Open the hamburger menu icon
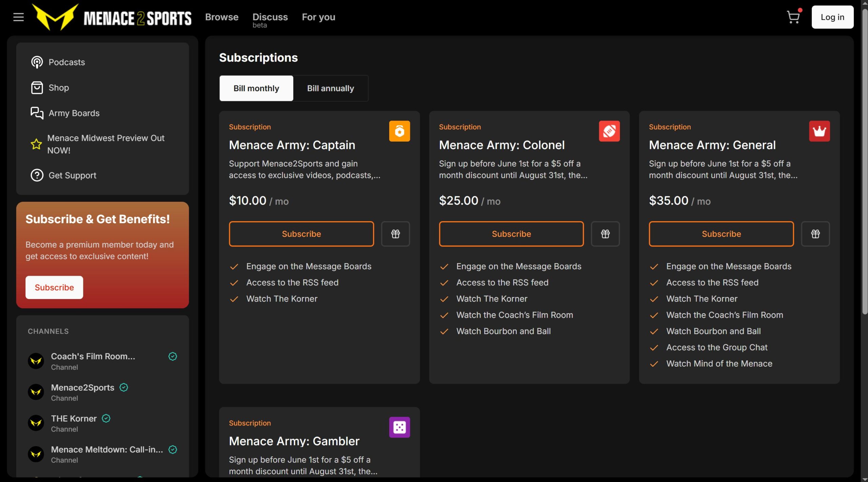This screenshot has width=868, height=482. (18, 17)
